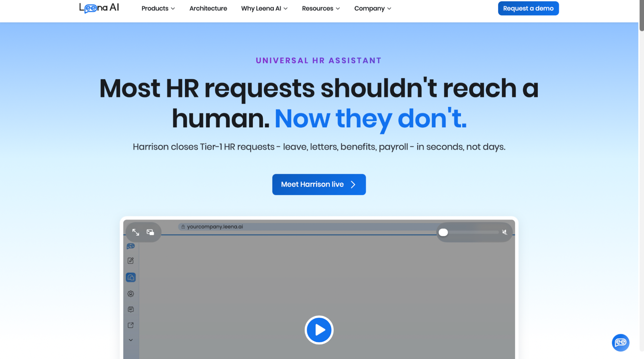Select the highlighted chat history icon in demo sidebar

(x=130, y=277)
